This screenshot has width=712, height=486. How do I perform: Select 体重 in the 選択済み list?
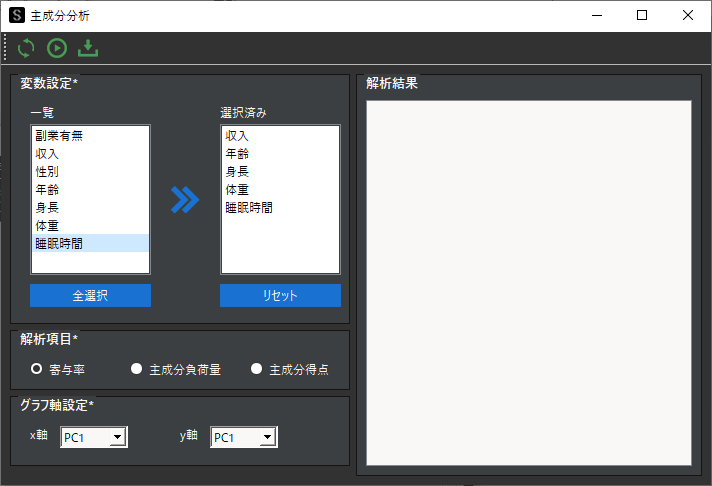pos(280,189)
